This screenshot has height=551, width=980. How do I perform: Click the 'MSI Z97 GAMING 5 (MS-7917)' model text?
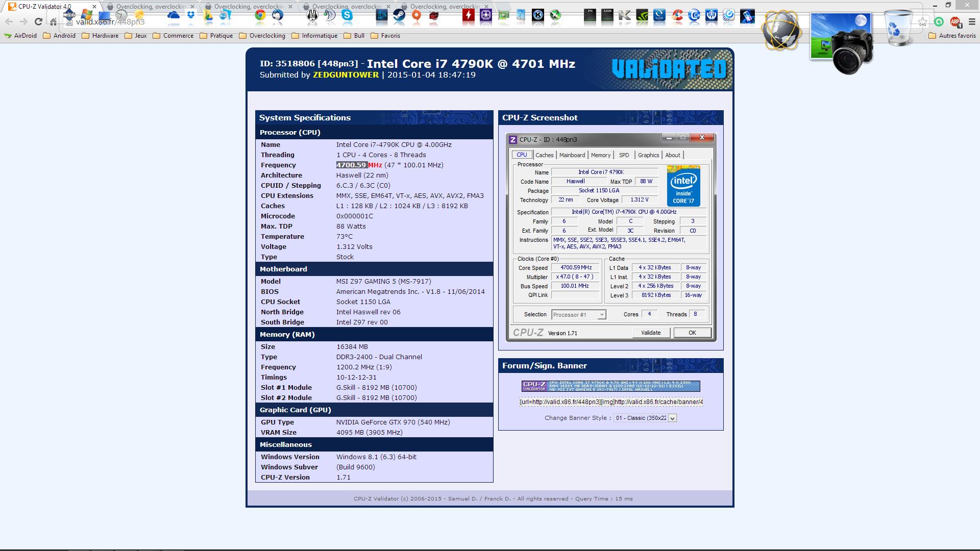(x=383, y=282)
